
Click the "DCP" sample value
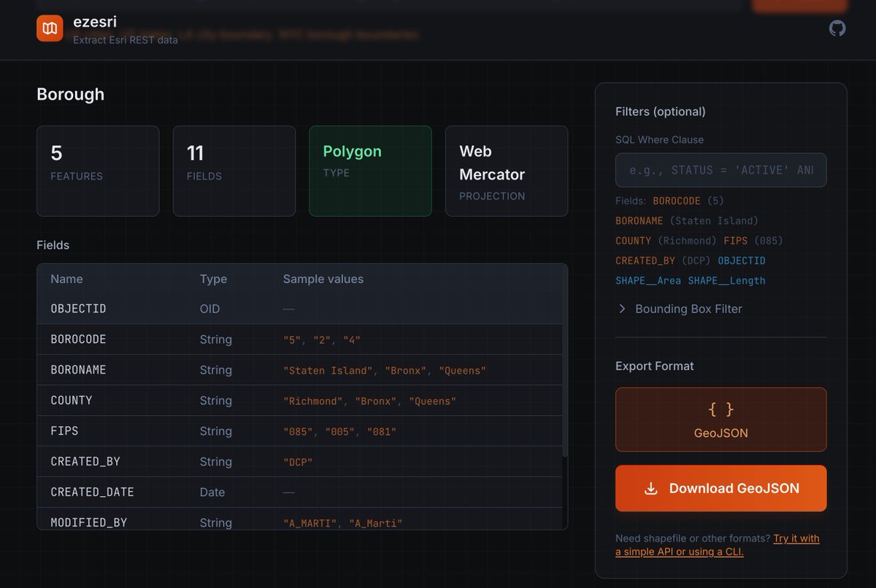pyautogui.click(x=298, y=463)
